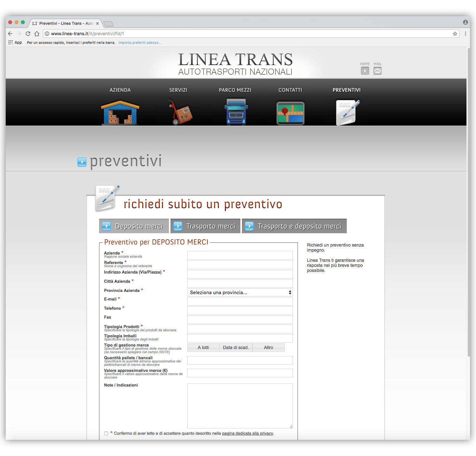Click the Azienda warehouse icon

tap(120, 112)
